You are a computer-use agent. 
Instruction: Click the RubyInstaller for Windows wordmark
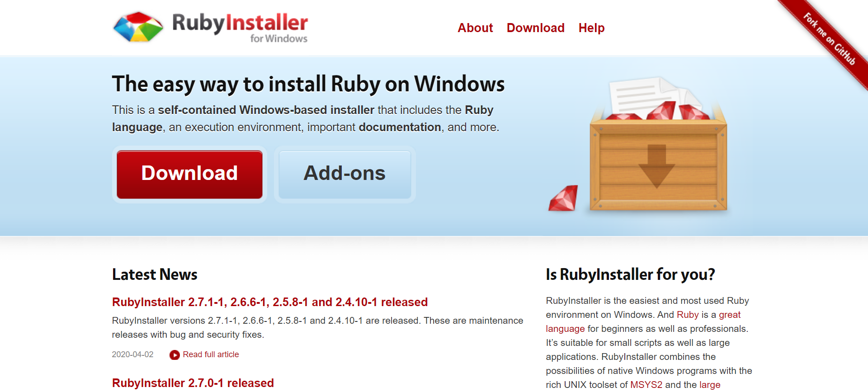tap(240, 27)
